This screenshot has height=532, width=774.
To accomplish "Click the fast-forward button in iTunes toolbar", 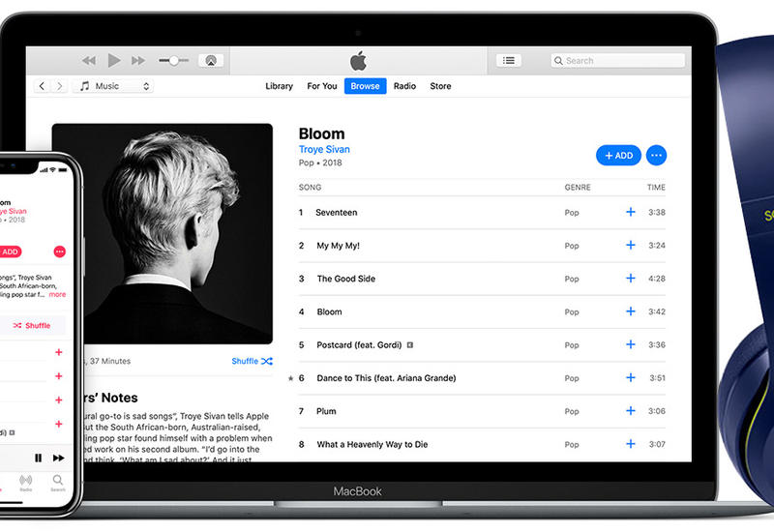I will coord(138,61).
